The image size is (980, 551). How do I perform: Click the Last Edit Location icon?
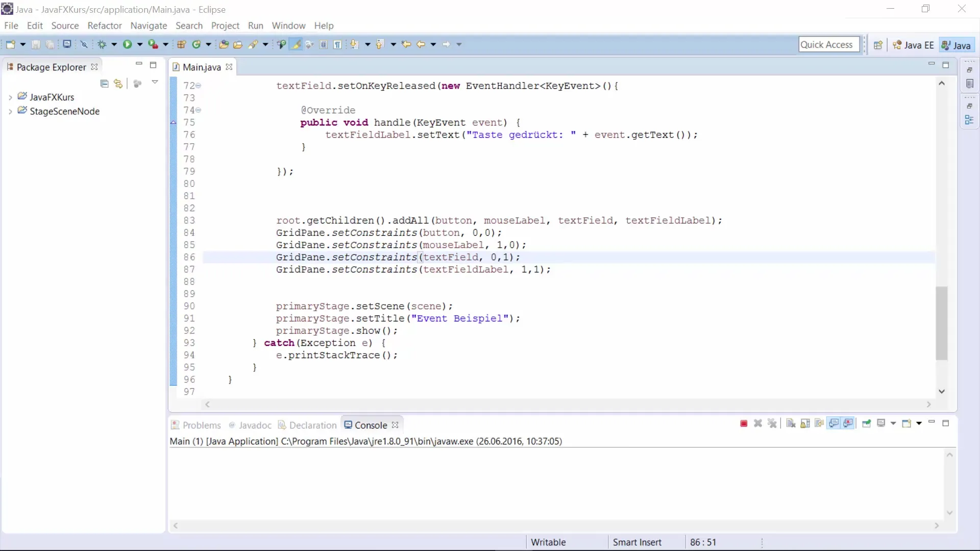click(406, 44)
